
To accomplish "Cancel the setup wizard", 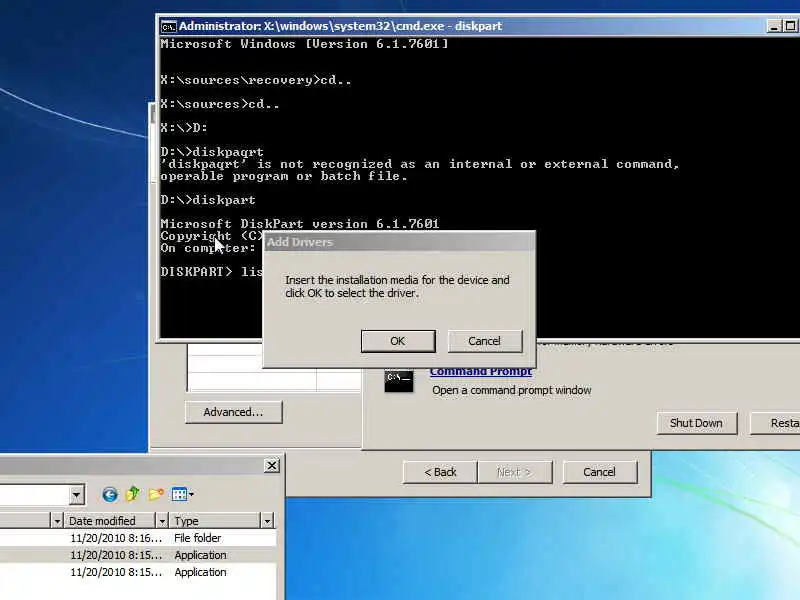I will 599,472.
